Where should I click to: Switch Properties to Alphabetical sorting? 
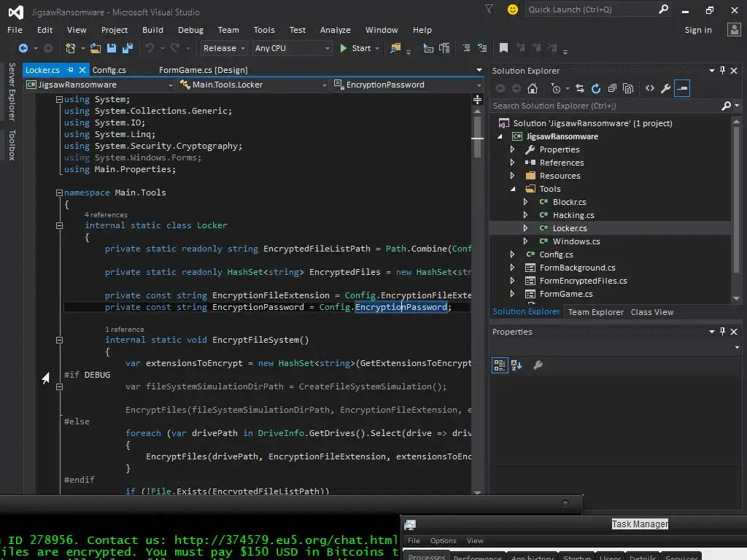point(516,365)
